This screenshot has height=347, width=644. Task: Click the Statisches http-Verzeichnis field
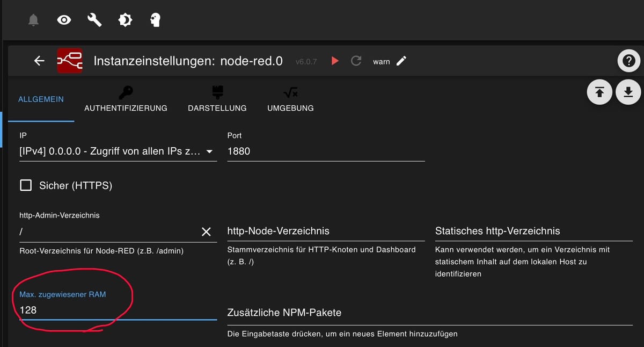(x=534, y=231)
